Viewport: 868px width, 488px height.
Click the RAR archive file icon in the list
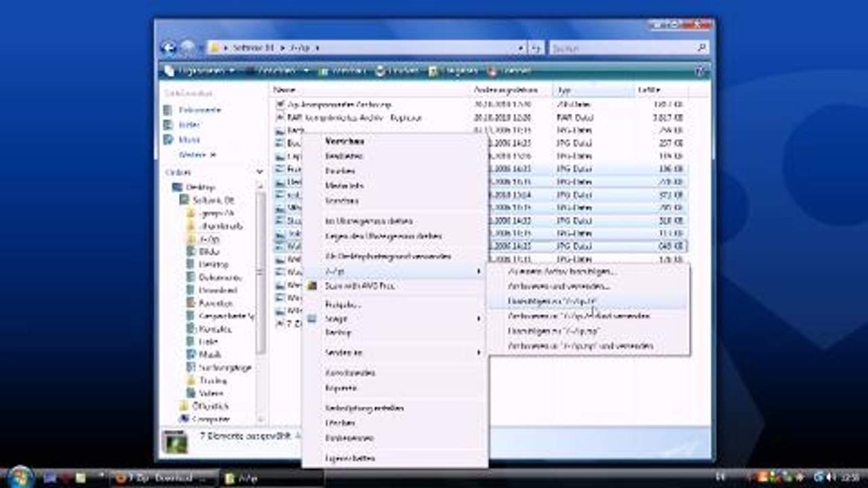coord(281,117)
